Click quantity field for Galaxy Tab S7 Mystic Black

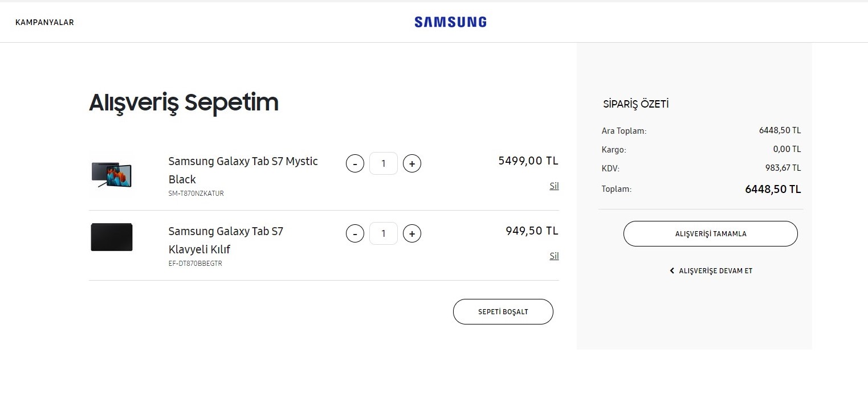pyautogui.click(x=384, y=163)
